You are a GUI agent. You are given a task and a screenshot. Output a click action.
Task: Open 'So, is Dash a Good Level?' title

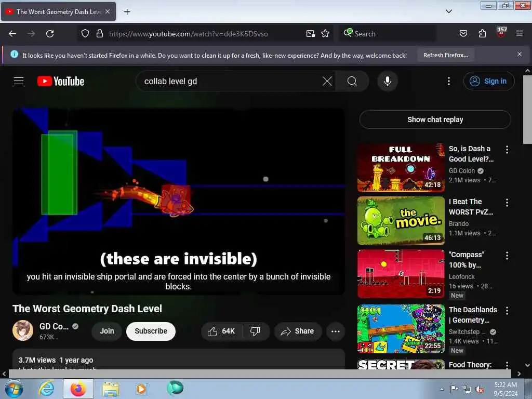click(x=471, y=154)
